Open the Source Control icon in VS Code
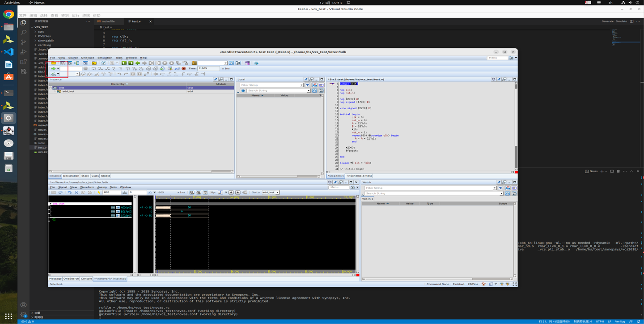The height and width of the screenshot is (324, 644). [23, 42]
